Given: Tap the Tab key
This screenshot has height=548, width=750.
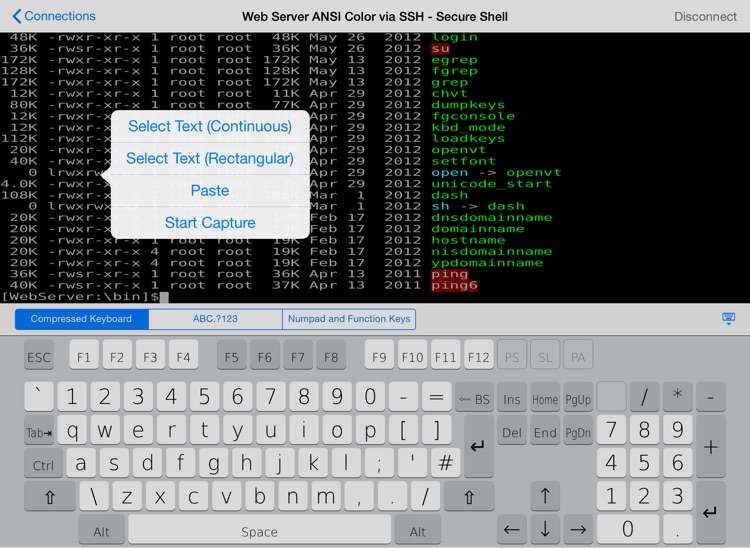Looking at the screenshot, I should click(39, 430).
